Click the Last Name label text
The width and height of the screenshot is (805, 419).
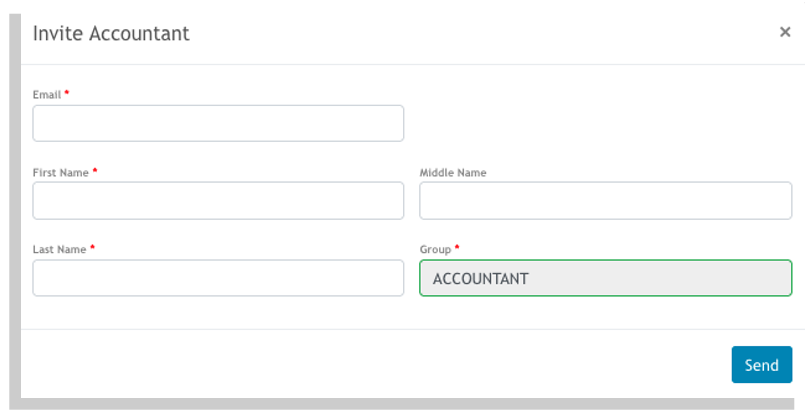60,250
